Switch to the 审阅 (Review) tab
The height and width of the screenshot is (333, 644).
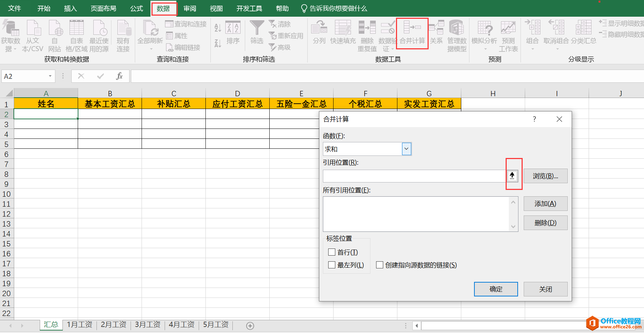point(190,8)
